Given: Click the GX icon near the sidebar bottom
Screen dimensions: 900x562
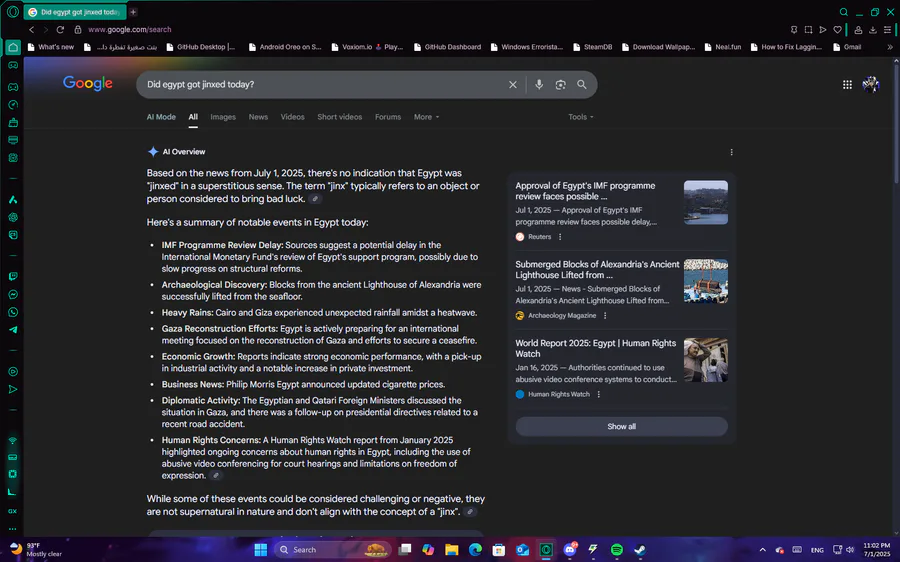Looking at the screenshot, I should click(x=13, y=511).
